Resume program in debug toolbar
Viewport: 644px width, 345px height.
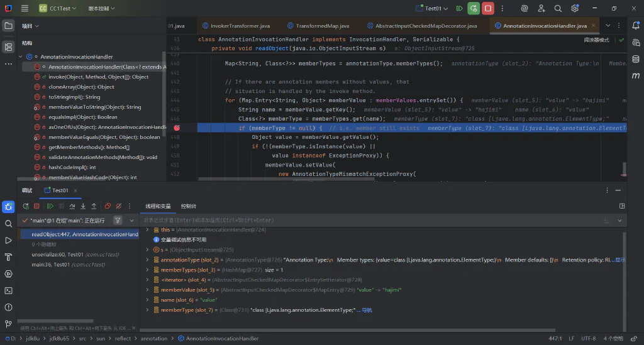pyautogui.click(x=50, y=206)
